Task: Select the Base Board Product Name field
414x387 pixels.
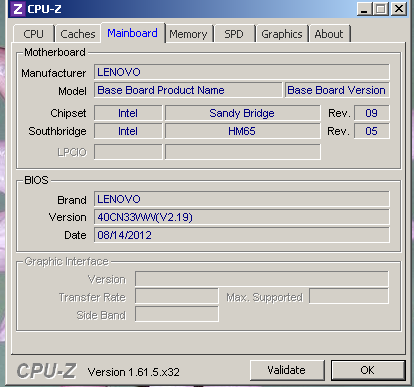Action: pyautogui.click(x=188, y=90)
